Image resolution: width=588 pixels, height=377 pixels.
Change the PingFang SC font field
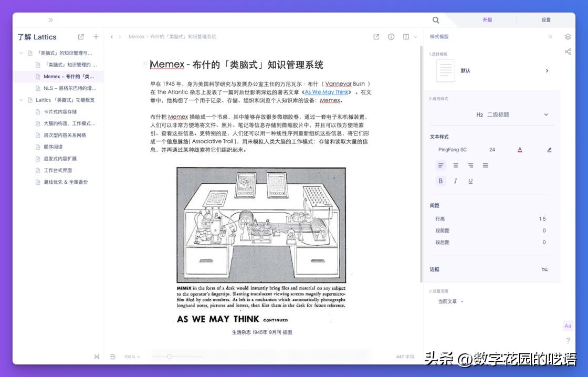point(453,150)
